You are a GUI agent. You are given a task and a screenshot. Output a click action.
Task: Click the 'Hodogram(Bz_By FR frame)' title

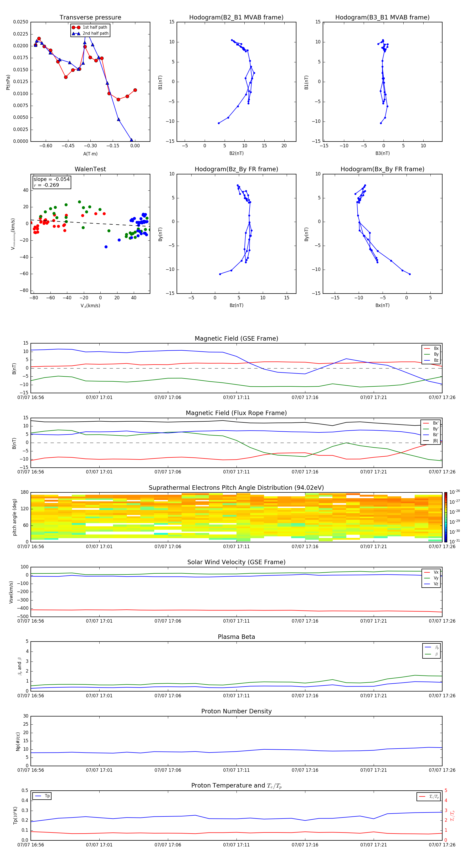[236, 169]
